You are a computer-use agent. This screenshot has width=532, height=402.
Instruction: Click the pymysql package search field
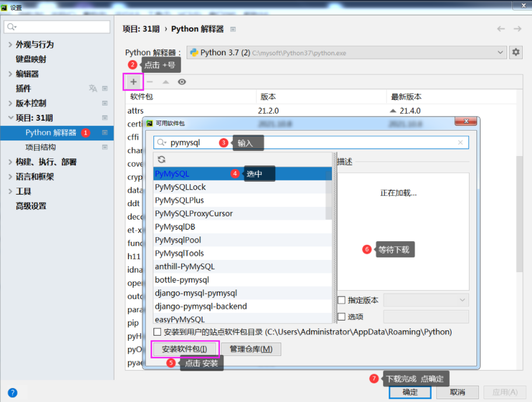[x=311, y=142]
